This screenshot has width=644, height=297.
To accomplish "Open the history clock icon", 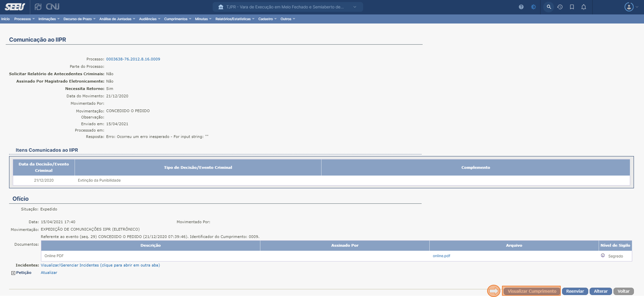I will [560, 7].
